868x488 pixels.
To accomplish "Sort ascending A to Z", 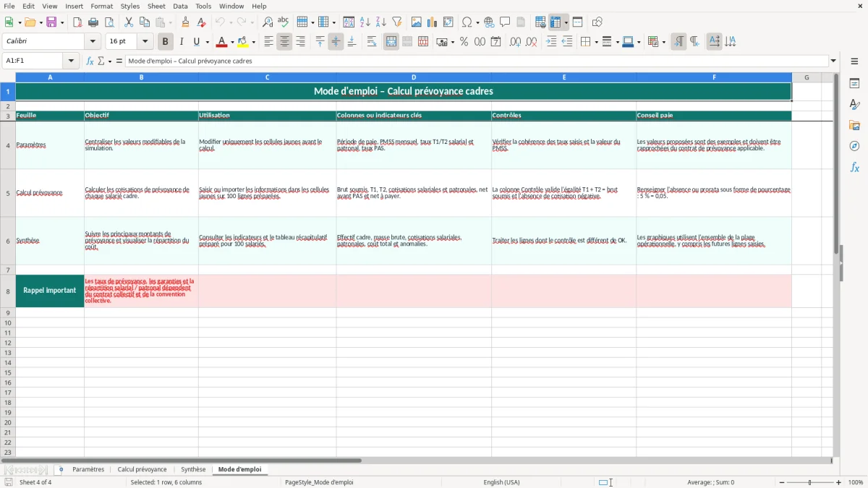I will (365, 22).
